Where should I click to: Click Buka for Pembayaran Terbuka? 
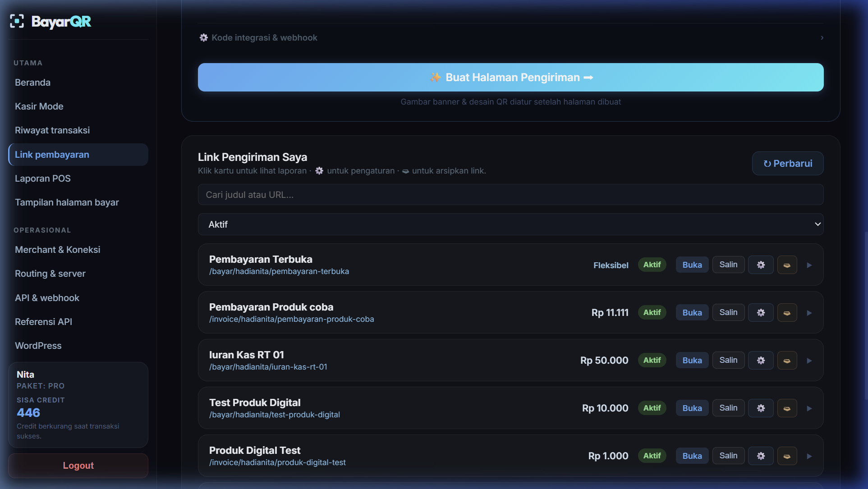pyautogui.click(x=692, y=265)
